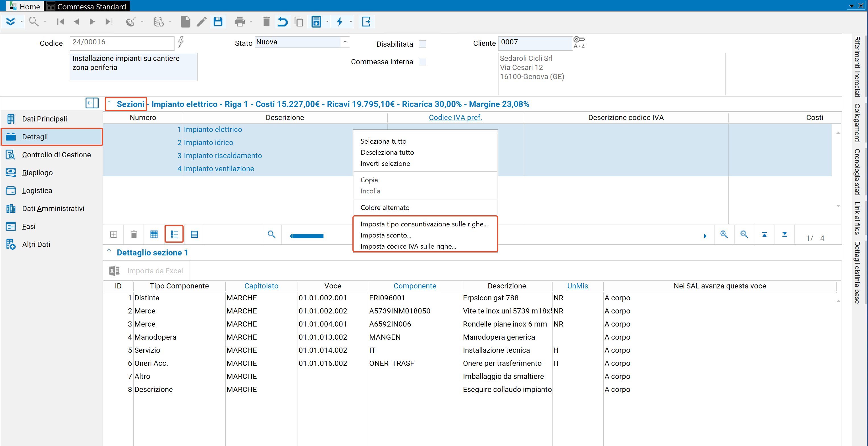Image resolution: width=868 pixels, height=446 pixels.
Task: Go to next record arrow
Action: coord(92,22)
